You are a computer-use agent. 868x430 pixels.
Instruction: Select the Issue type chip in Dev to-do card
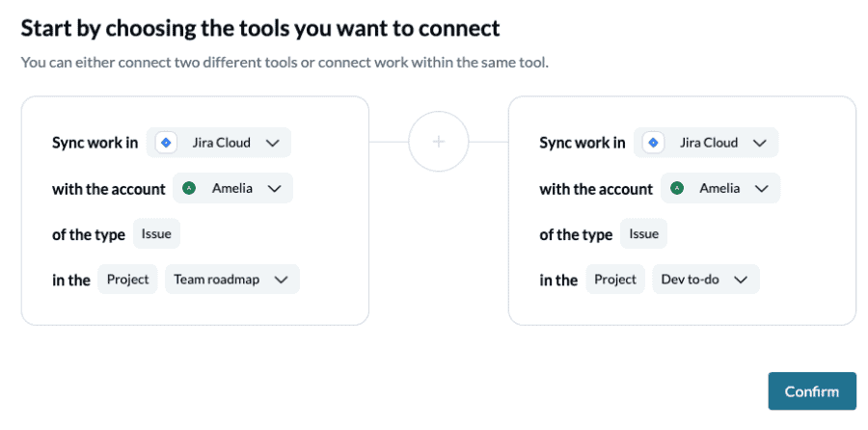click(643, 233)
